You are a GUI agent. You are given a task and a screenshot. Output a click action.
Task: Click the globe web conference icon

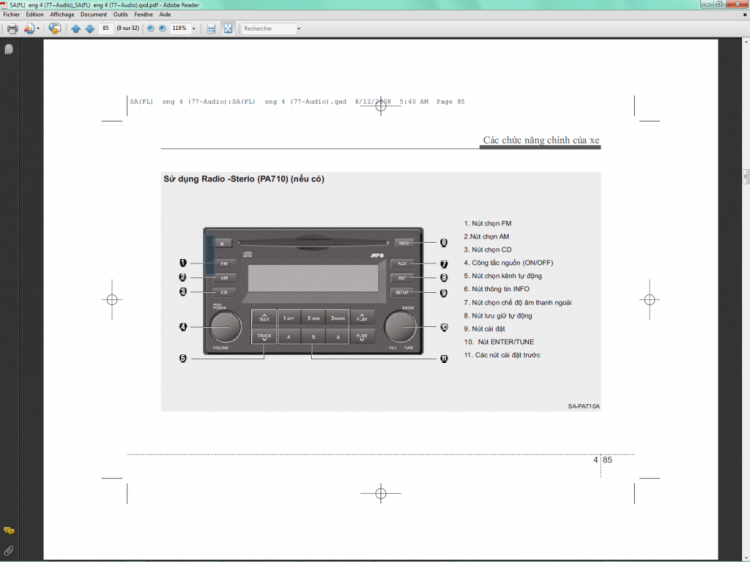point(55,29)
